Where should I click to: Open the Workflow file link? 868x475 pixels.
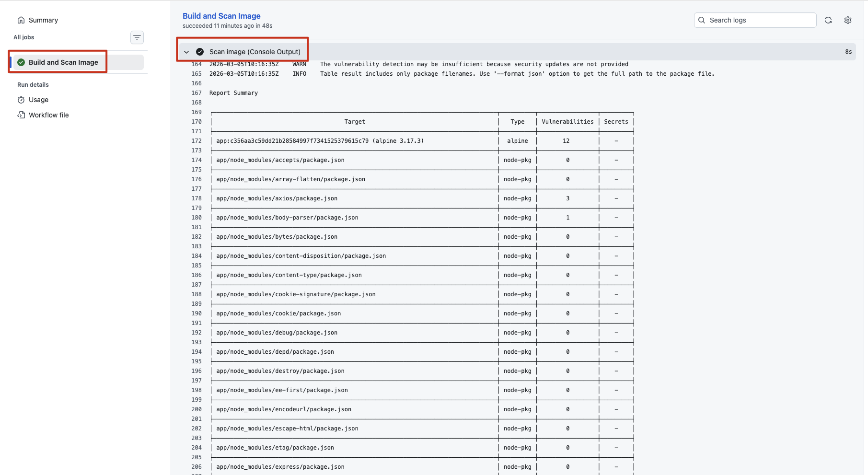(x=48, y=115)
